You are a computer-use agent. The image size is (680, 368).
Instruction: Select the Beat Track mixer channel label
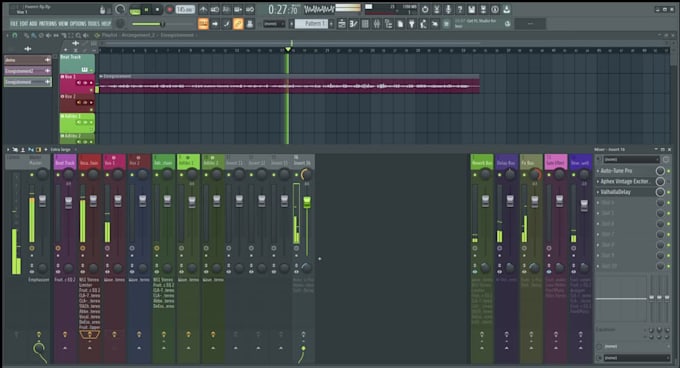coord(65,163)
